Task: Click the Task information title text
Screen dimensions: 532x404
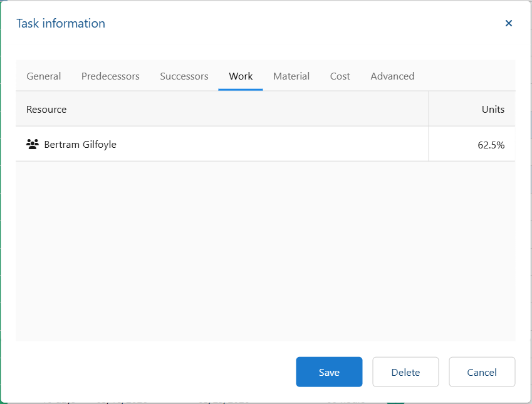Action: [x=61, y=23]
